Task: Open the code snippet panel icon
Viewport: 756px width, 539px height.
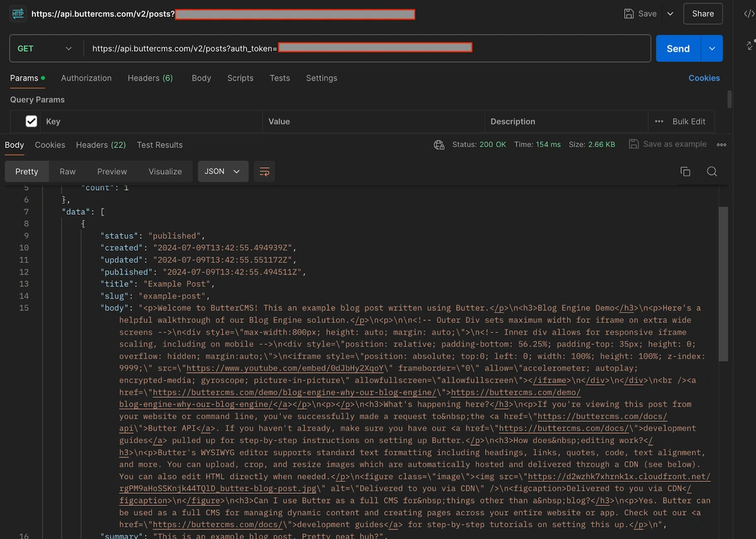Action: (749, 13)
